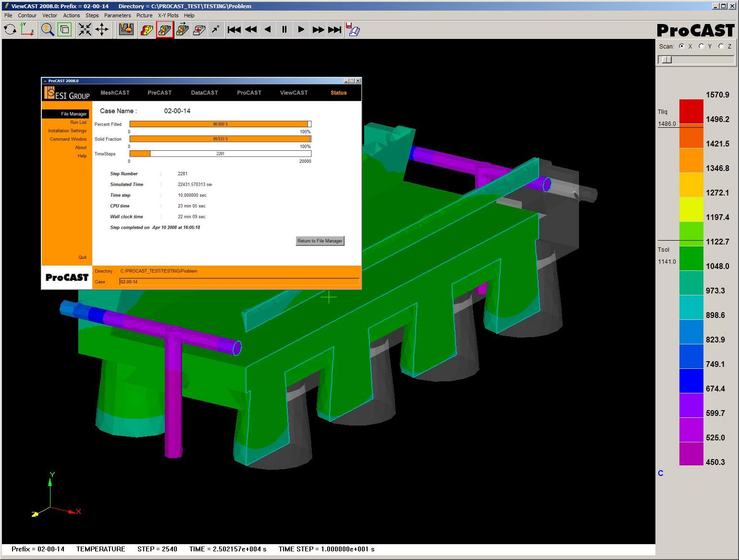Click the save/print picture icon
The height and width of the screenshot is (560, 739).
(x=353, y=30)
